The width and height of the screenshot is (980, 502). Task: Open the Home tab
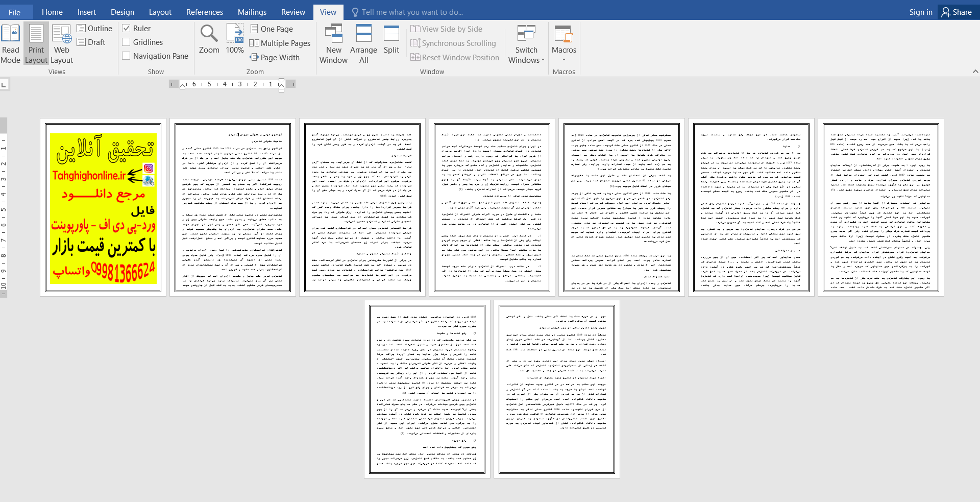click(x=52, y=12)
